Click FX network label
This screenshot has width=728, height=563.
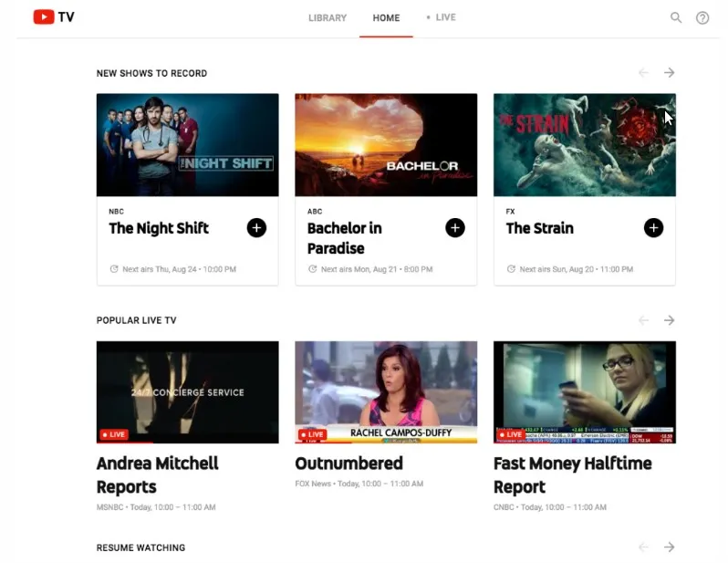pyautogui.click(x=510, y=212)
